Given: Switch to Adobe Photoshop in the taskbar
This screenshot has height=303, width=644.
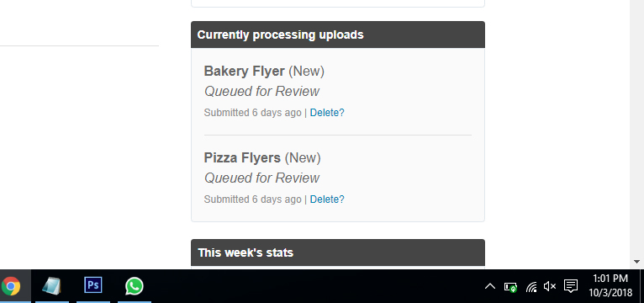Looking at the screenshot, I should coord(93,286).
